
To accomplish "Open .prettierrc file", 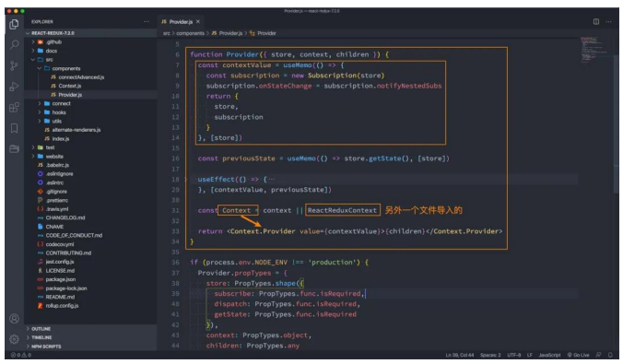I will (57, 200).
